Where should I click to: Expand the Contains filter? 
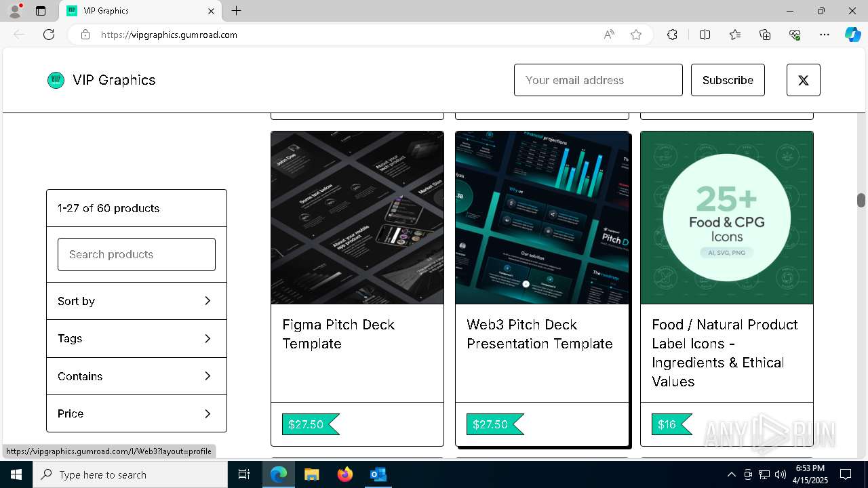click(x=136, y=376)
